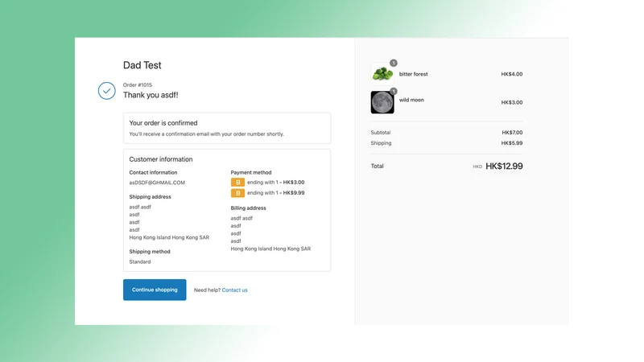The width and height of the screenshot is (644, 362).
Task: Click the Continue shopping button
Action: (155, 290)
